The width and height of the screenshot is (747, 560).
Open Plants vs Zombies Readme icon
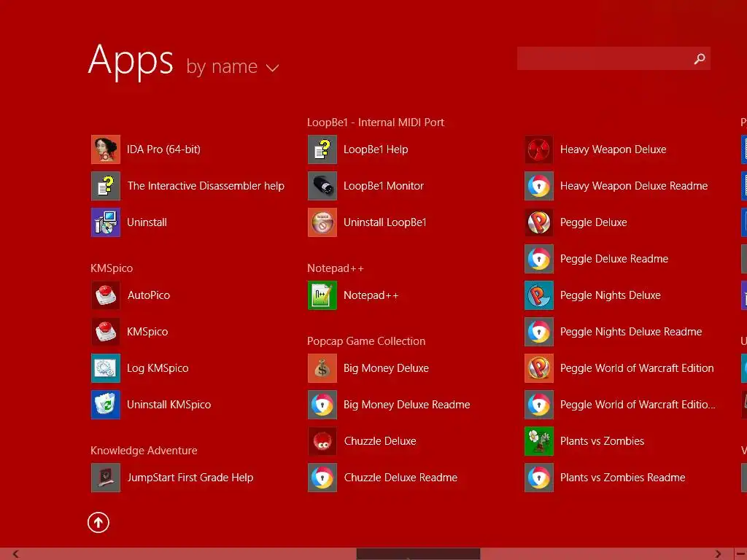point(539,478)
